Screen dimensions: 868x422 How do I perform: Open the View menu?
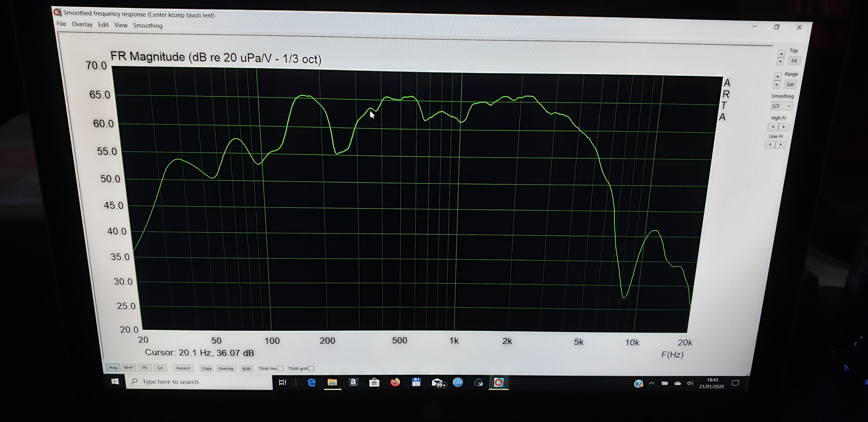click(121, 25)
